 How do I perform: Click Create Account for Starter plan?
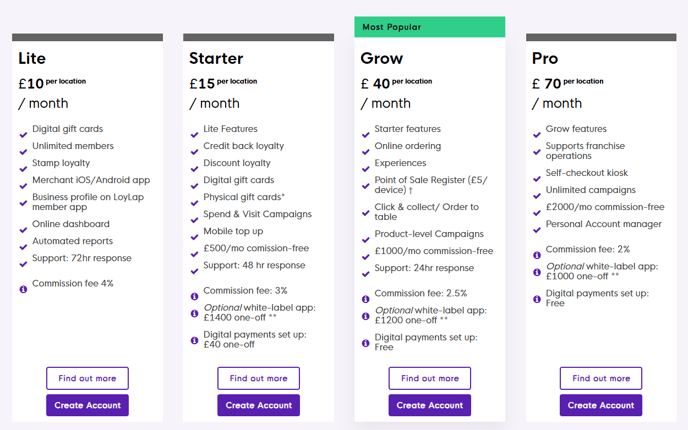coord(258,405)
